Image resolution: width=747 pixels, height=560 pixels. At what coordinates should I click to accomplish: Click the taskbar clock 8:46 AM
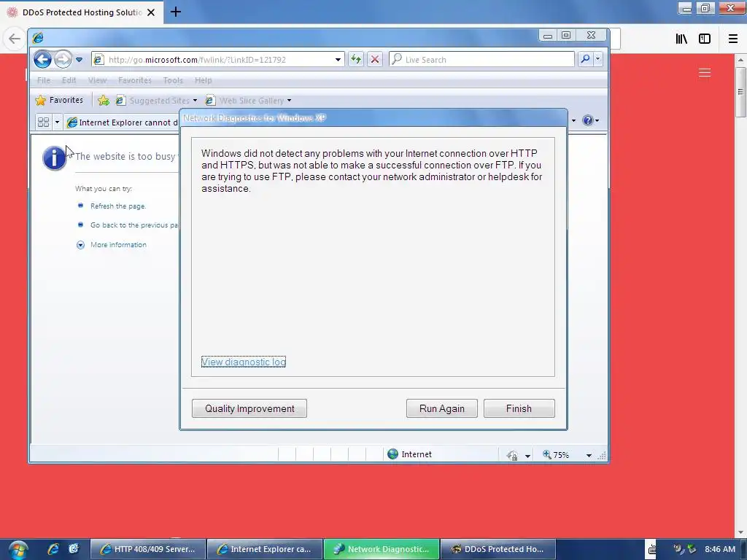click(x=720, y=549)
